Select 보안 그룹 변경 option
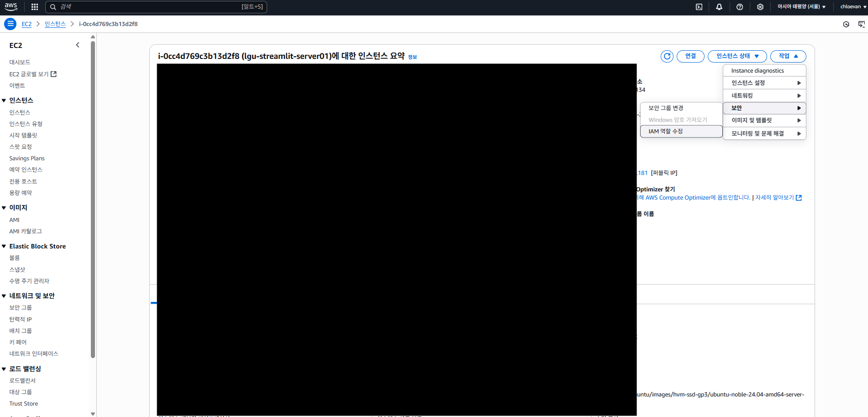The width and height of the screenshot is (868, 417). (681, 108)
